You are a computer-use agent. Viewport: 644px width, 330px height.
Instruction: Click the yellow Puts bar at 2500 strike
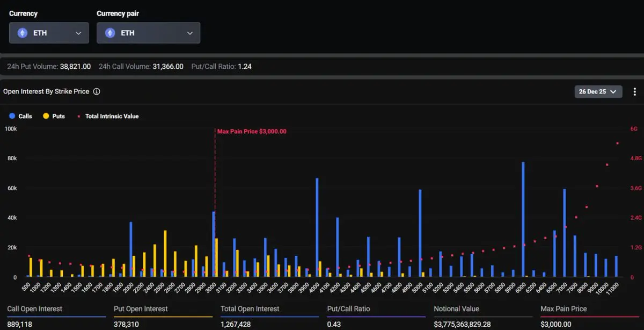click(165, 253)
